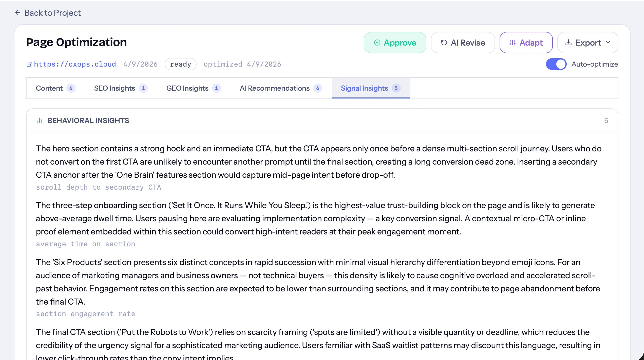The width and height of the screenshot is (644, 360).
Task: Switch to the GEO Insights tab
Action: point(194,88)
